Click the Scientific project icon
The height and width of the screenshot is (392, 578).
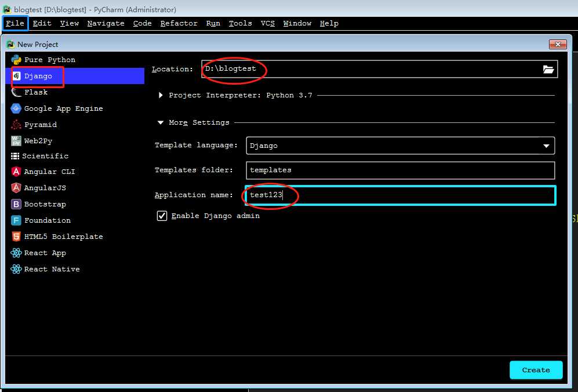tap(15, 156)
